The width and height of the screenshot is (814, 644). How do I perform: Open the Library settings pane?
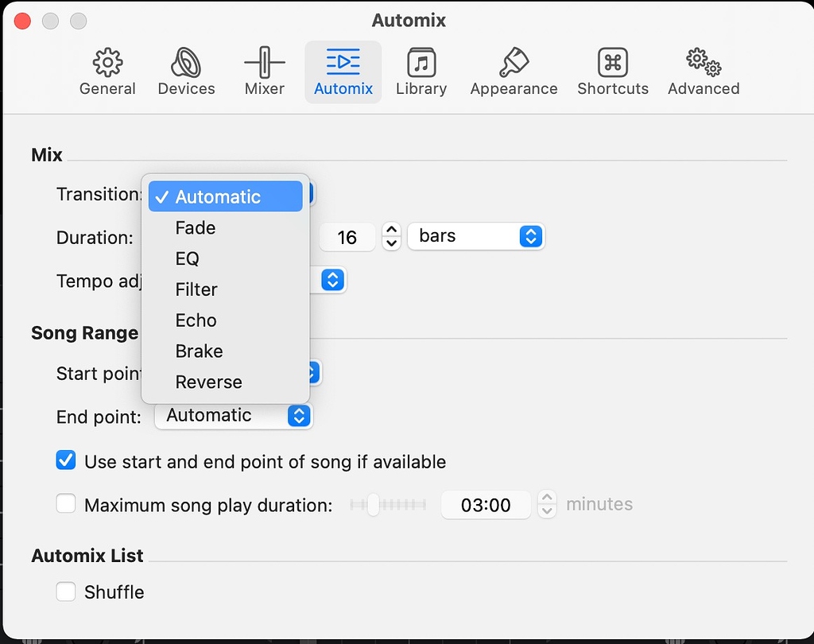point(421,72)
